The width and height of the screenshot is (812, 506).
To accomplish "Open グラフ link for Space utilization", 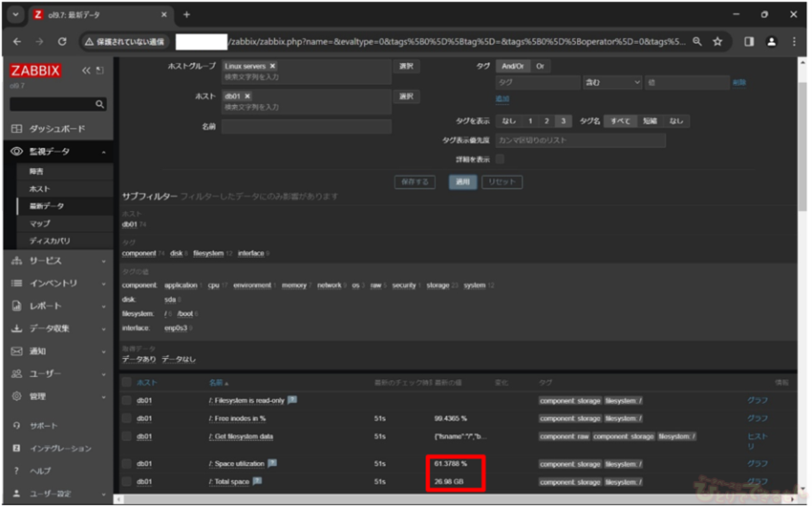I will [x=757, y=463].
